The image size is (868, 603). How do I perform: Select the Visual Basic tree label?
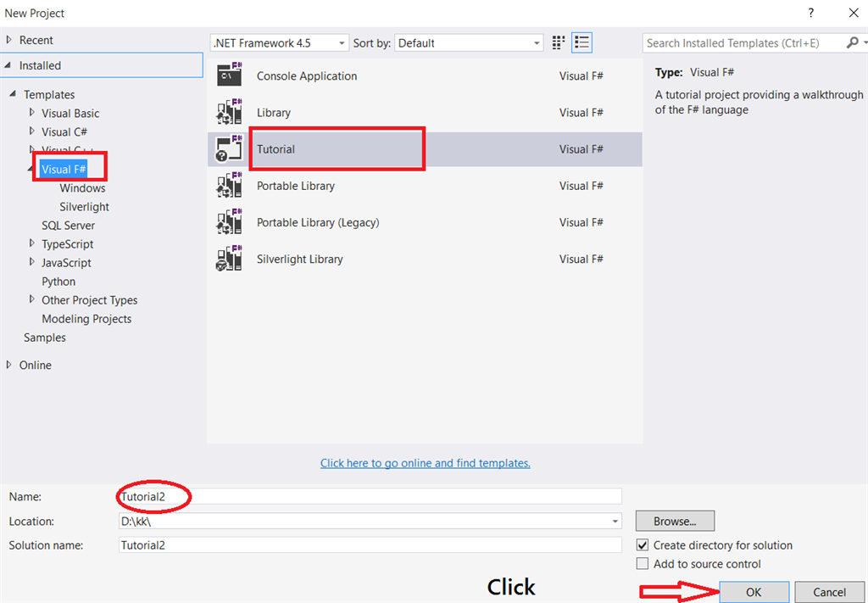[70, 113]
